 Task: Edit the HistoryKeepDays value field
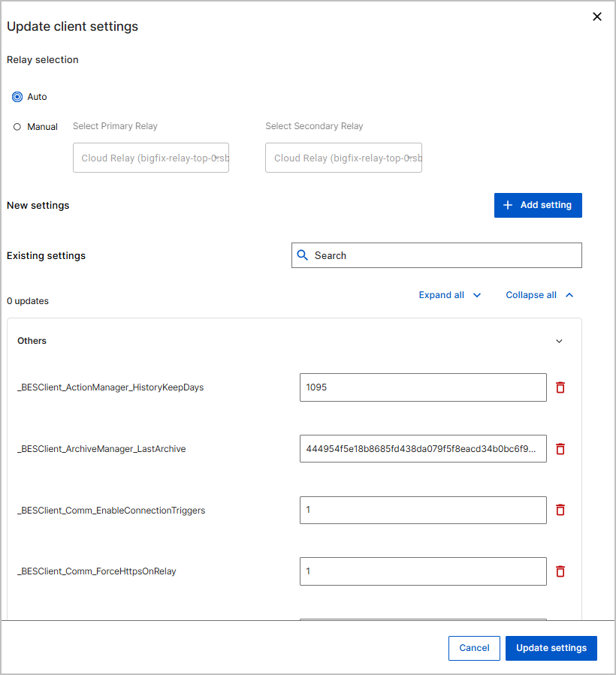pyautogui.click(x=423, y=387)
